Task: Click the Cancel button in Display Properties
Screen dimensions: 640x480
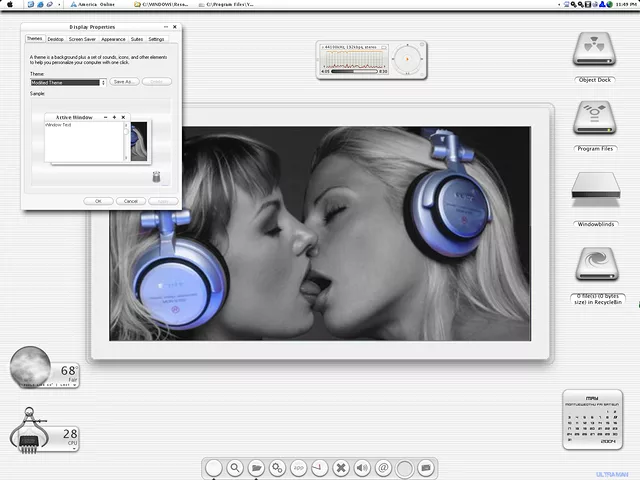Action: 128,201
